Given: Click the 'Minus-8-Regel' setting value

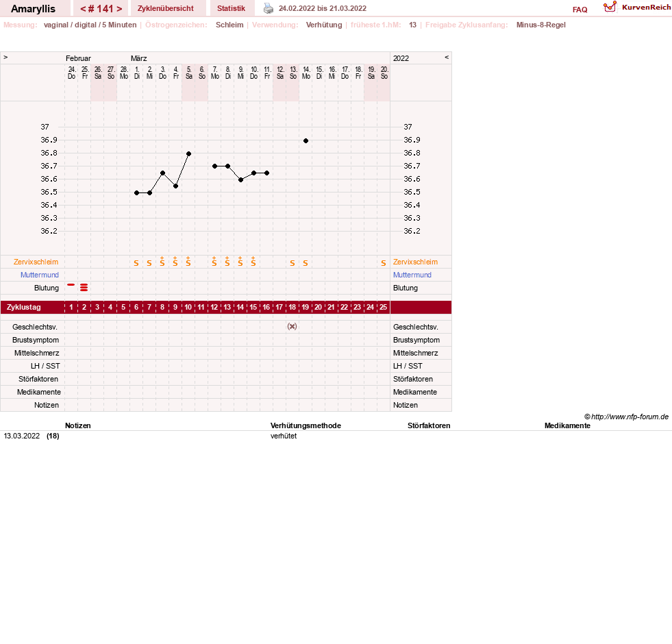Looking at the screenshot, I should (x=541, y=25).
